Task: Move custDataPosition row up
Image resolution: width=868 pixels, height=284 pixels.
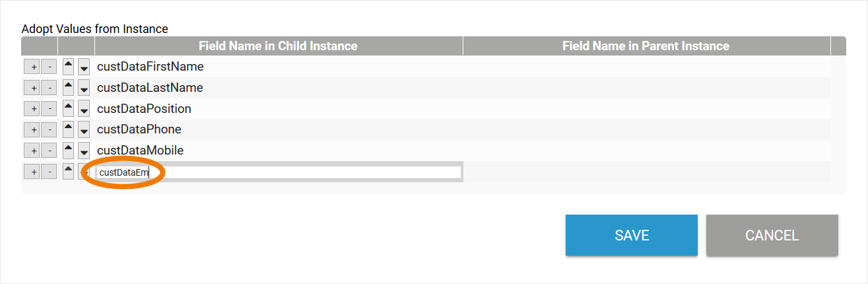Action: tap(68, 109)
